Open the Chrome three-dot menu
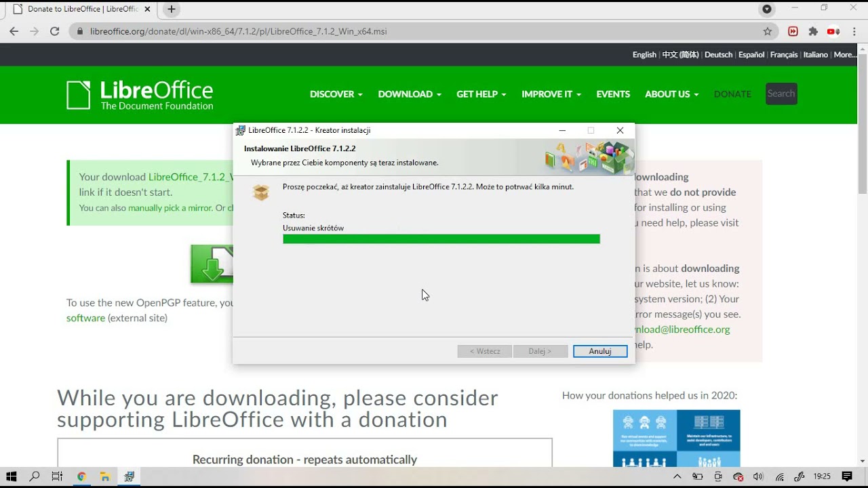Screen dimensions: 868x488 pos(854,31)
